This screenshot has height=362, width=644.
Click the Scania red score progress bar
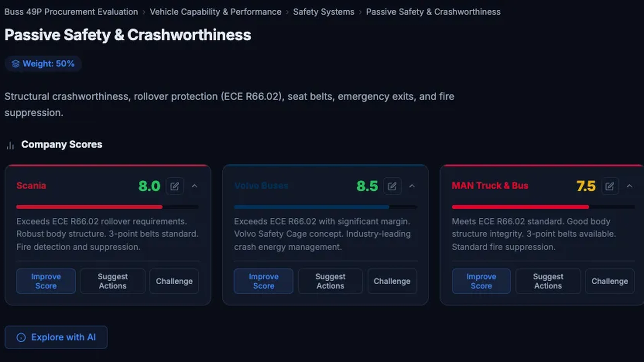[x=89, y=207]
